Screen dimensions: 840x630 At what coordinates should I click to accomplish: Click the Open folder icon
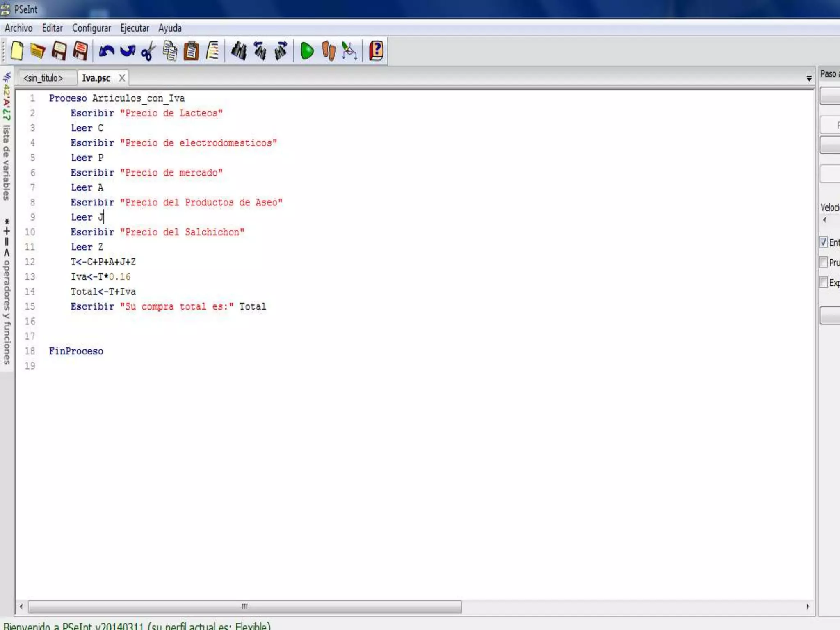pyautogui.click(x=38, y=51)
